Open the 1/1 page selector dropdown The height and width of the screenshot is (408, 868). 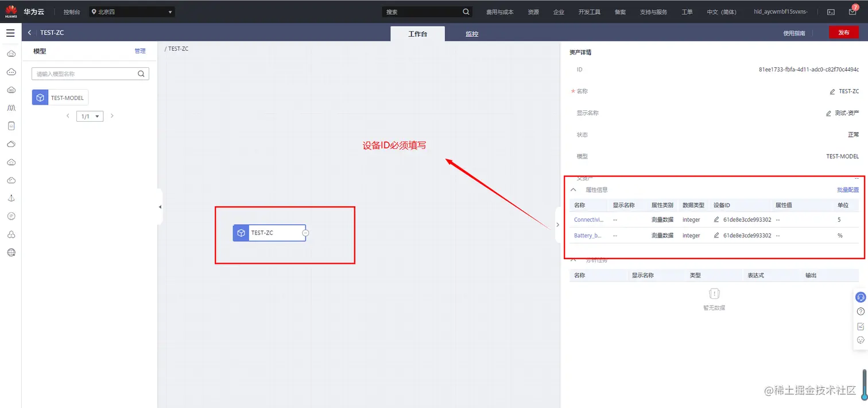(90, 116)
